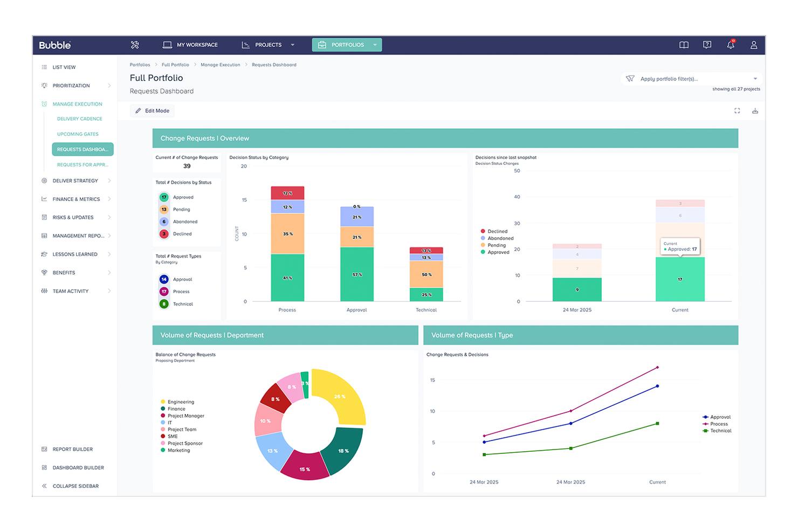
Task: Click the Team Activity sidebar icon
Action: click(44, 291)
